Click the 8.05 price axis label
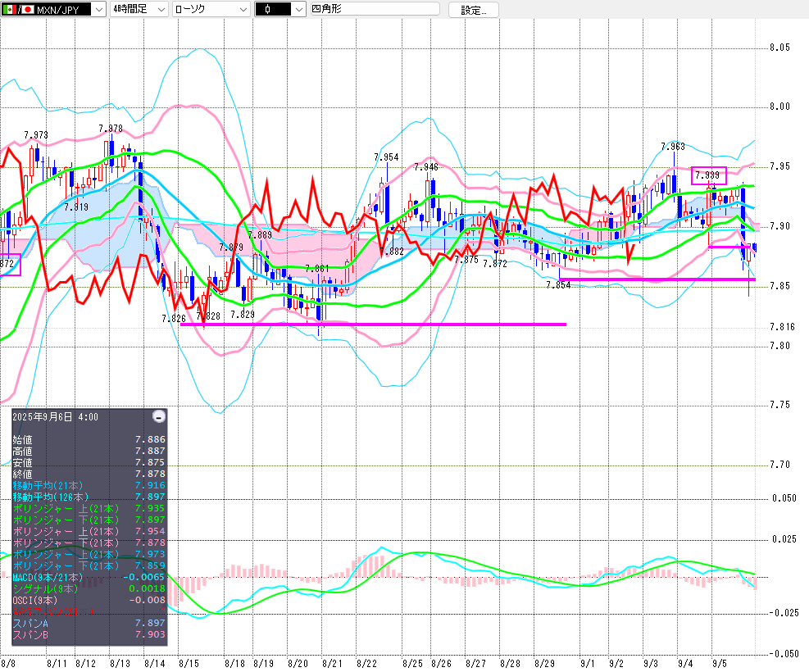The height and width of the screenshot is (672, 809). [779, 48]
